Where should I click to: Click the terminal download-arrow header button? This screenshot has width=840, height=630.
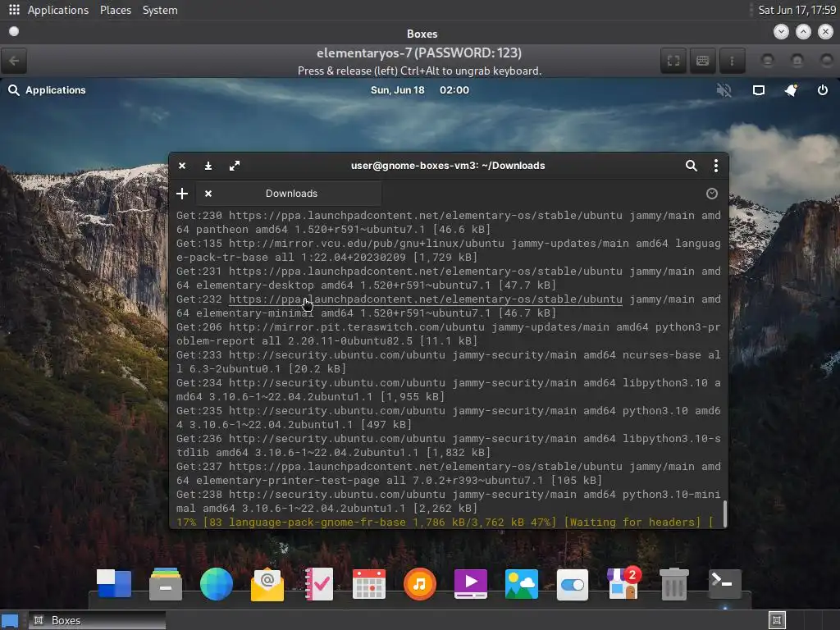208,166
